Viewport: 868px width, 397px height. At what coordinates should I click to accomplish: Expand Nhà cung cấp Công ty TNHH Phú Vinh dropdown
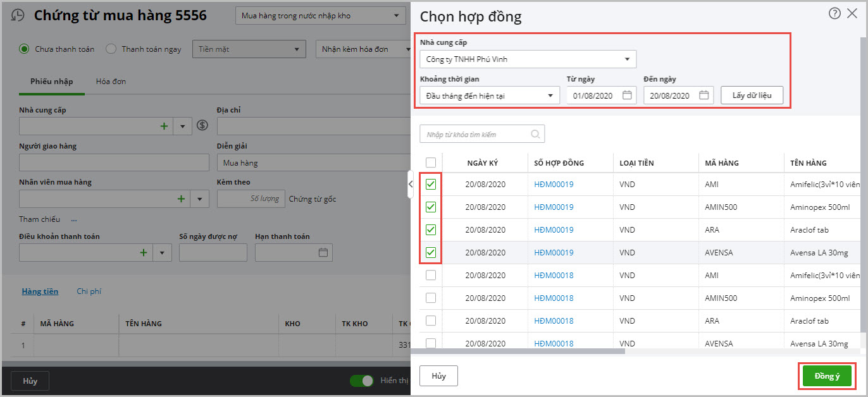(627, 59)
